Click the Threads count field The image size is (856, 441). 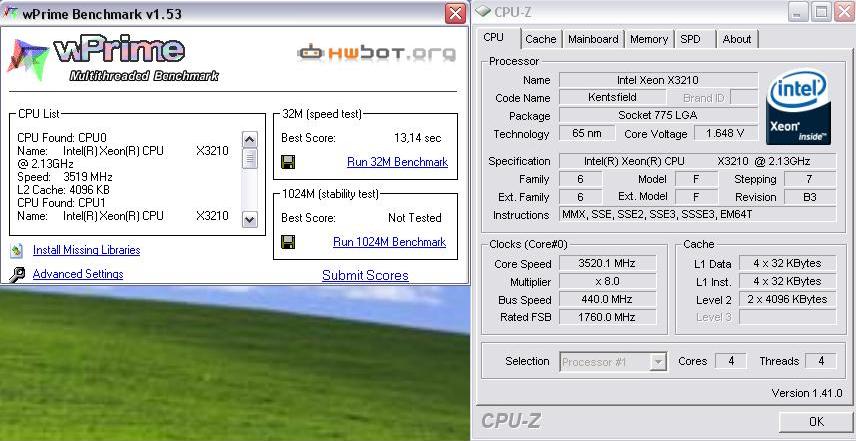click(821, 361)
